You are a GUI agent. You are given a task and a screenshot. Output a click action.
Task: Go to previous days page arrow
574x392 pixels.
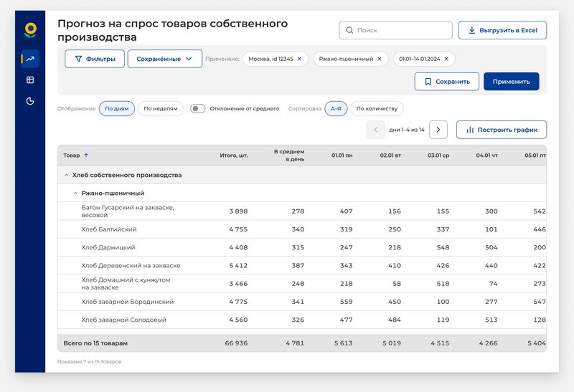[375, 130]
